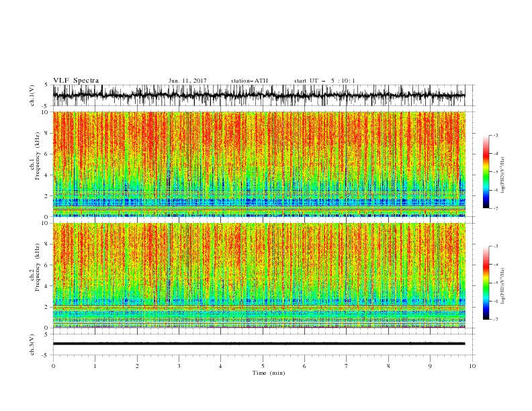Click time-axis tick label "8"
The image size is (532, 411).
(388, 366)
